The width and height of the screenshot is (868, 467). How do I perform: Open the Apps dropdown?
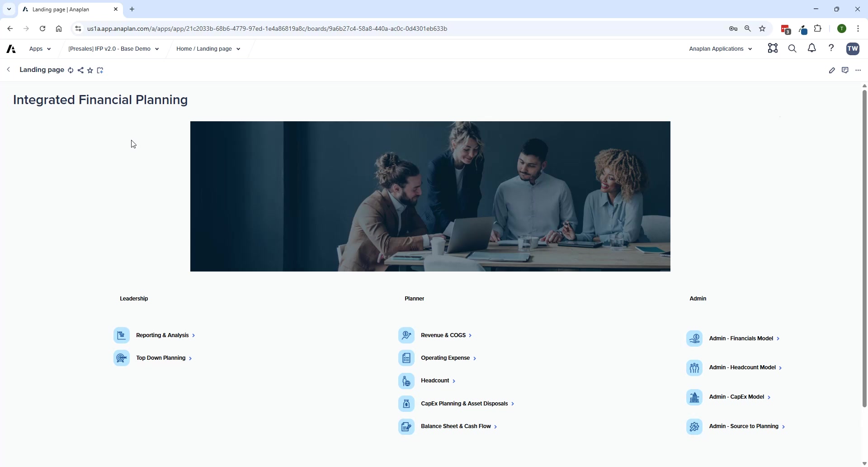pos(40,49)
